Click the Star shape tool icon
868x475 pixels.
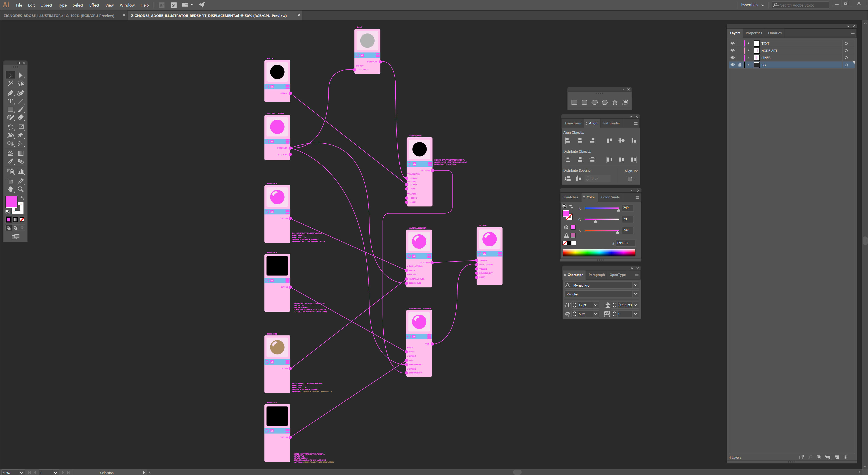tap(615, 102)
